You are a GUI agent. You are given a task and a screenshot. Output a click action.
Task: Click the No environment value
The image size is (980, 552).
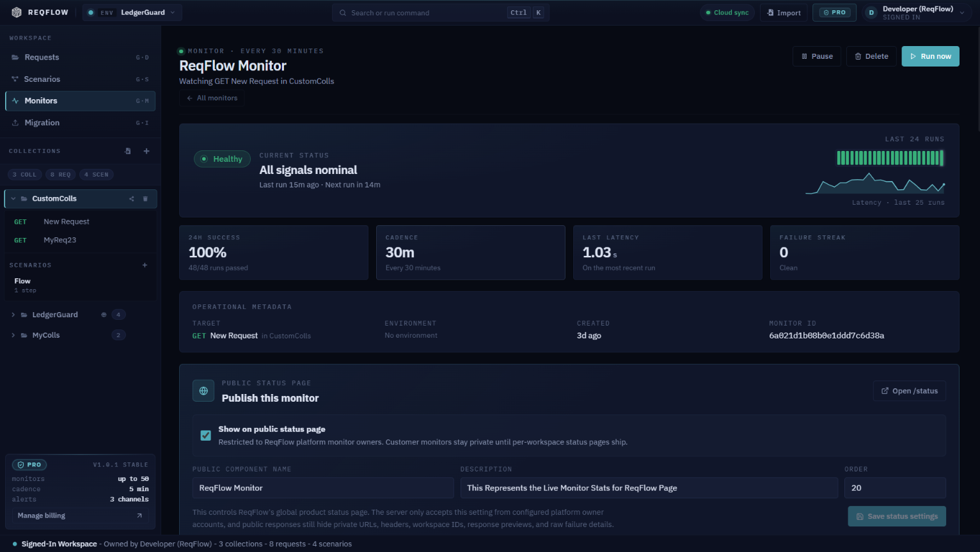click(x=411, y=336)
